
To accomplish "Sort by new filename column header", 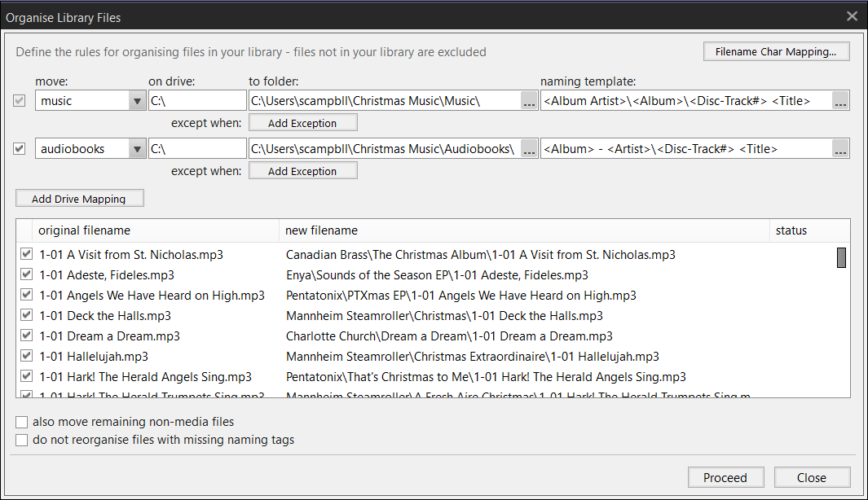I will [x=523, y=230].
